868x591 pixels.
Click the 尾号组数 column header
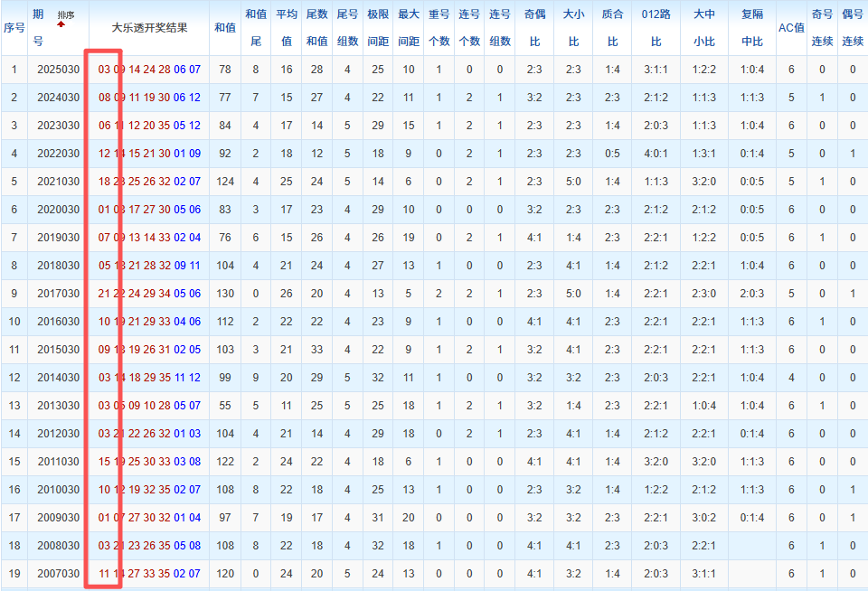[x=347, y=28]
